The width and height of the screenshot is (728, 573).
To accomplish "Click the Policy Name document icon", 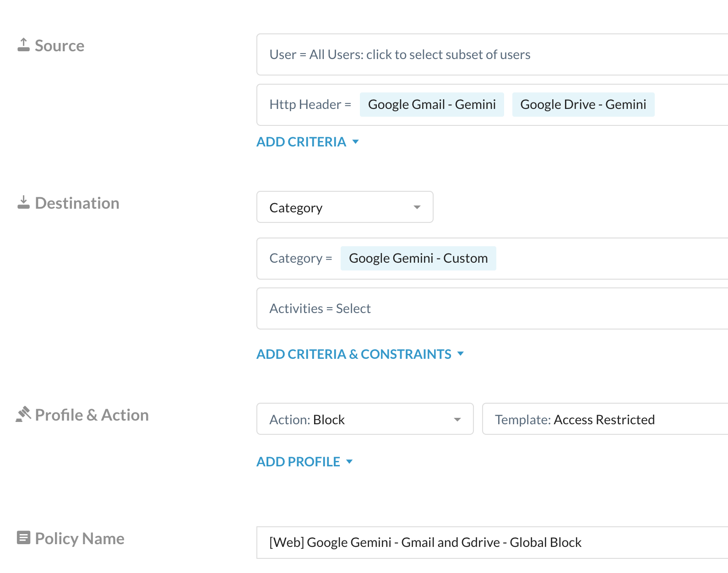I will click(x=23, y=538).
